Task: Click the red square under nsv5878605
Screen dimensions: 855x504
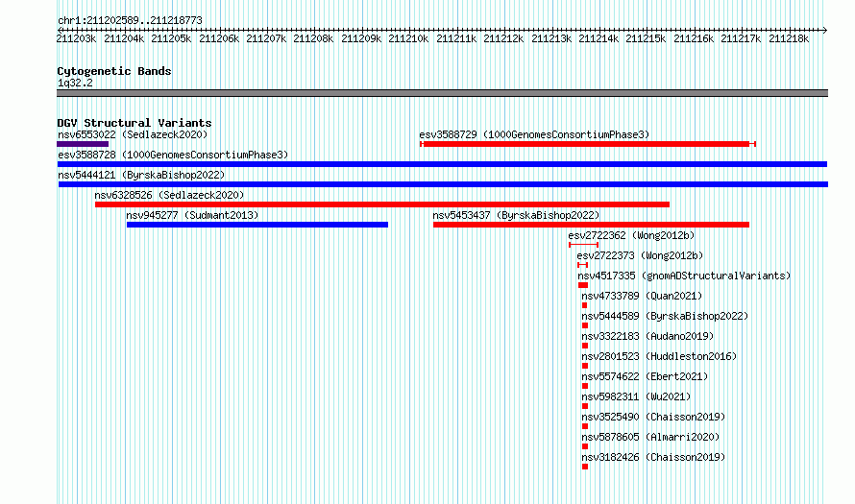Action: (585, 446)
